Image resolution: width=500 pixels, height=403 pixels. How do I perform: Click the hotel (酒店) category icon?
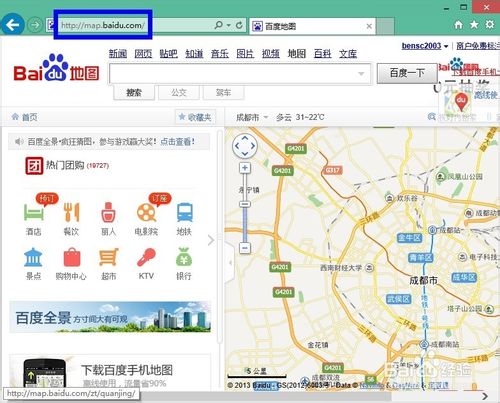coord(34,212)
